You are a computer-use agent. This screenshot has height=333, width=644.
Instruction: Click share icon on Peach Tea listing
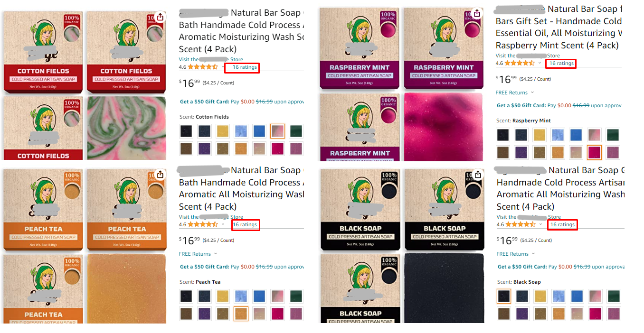click(x=160, y=175)
